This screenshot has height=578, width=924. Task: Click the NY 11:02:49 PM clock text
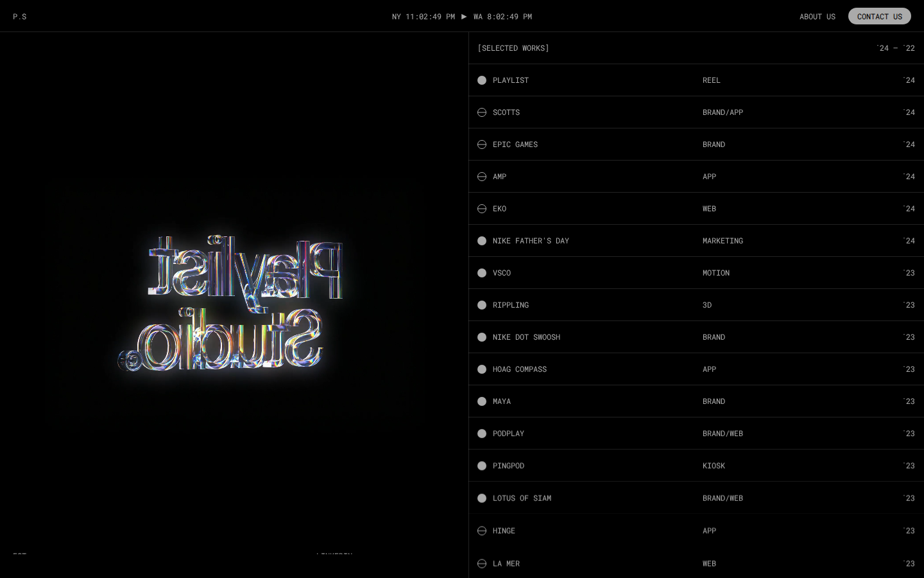(424, 17)
